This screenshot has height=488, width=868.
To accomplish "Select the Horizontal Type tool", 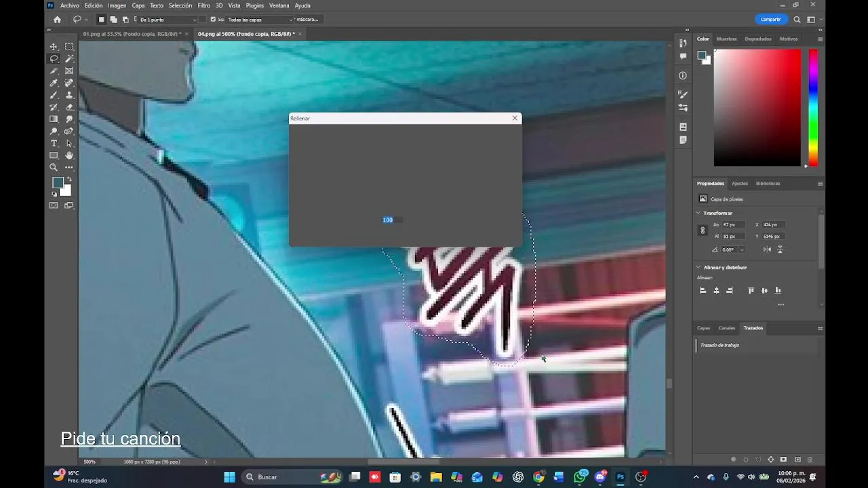I will click(x=54, y=143).
